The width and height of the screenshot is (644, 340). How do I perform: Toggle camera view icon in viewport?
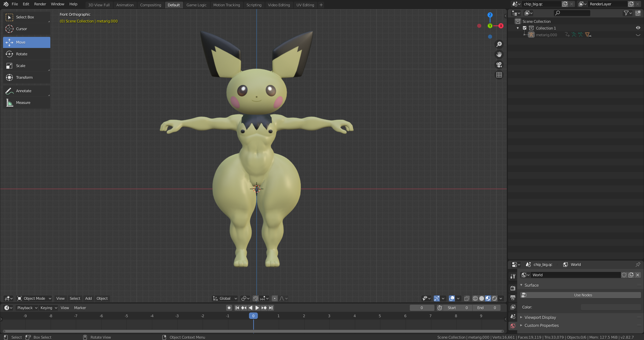[499, 65]
